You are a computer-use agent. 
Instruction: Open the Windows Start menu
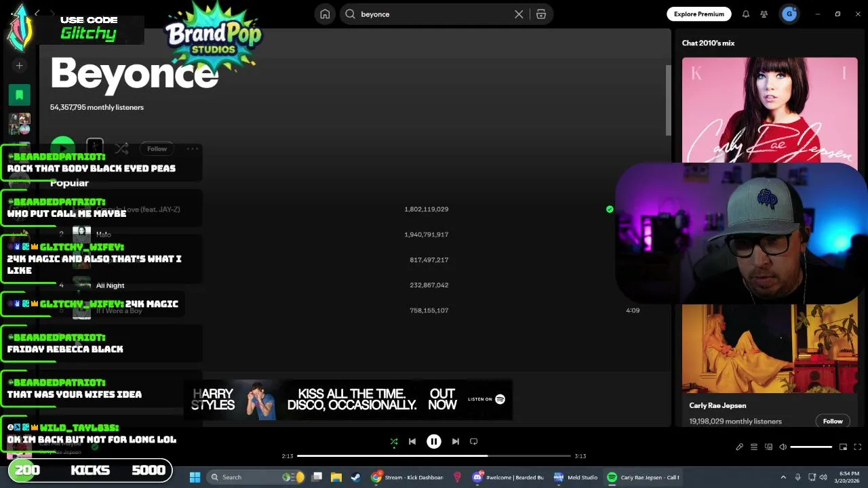[195, 477]
